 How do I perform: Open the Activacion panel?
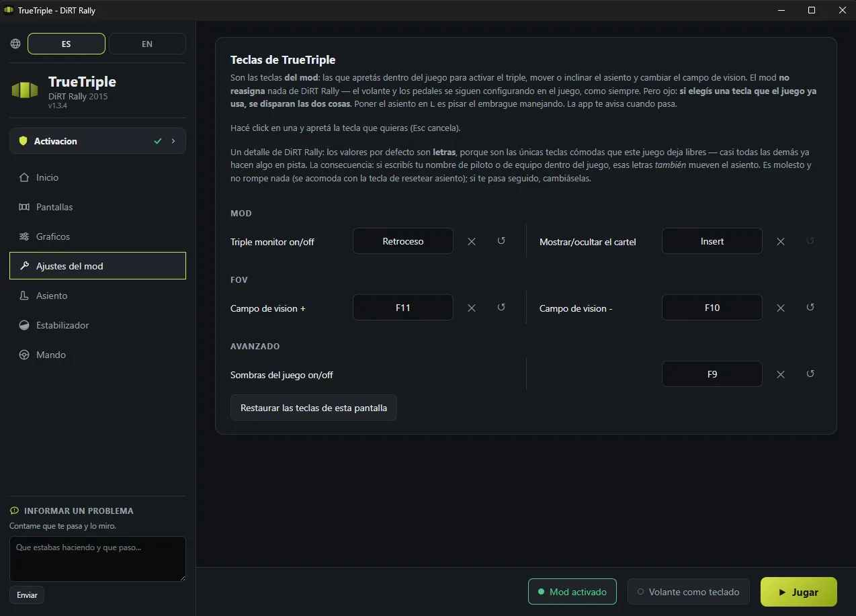pos(97,141)
